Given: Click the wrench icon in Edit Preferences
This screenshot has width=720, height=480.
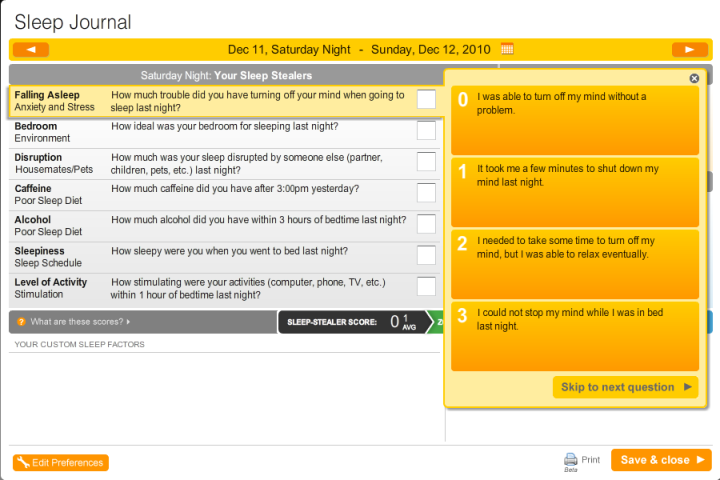Looking at the screenshot, I should pyautogui.click(x=23, y=462).
